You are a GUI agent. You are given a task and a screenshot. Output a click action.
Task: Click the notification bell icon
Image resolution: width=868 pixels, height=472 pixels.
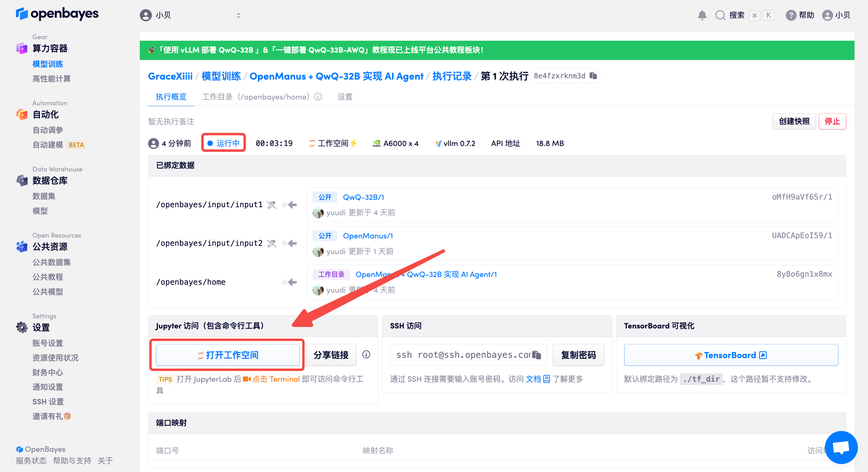tap(702, 15)
